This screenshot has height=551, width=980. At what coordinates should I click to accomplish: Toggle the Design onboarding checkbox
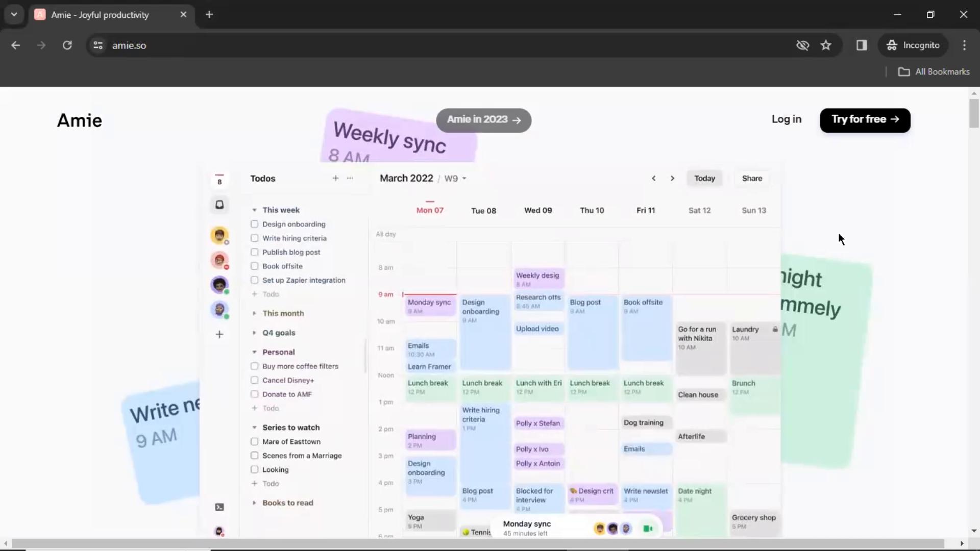[x=254, y=224]
